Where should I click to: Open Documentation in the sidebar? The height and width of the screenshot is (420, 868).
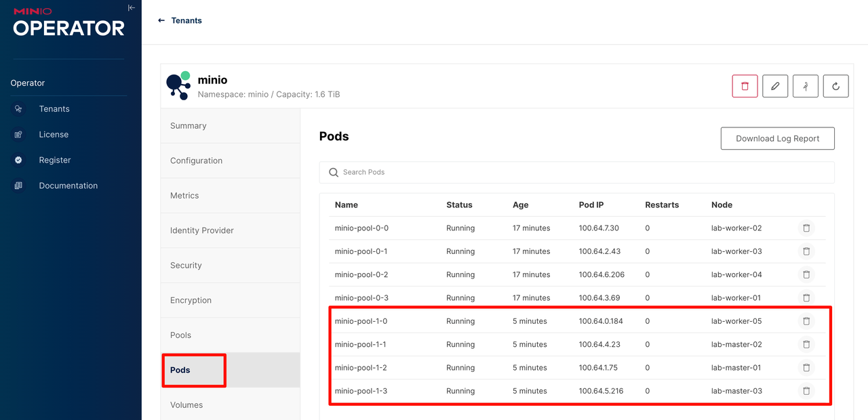point(68,186)
